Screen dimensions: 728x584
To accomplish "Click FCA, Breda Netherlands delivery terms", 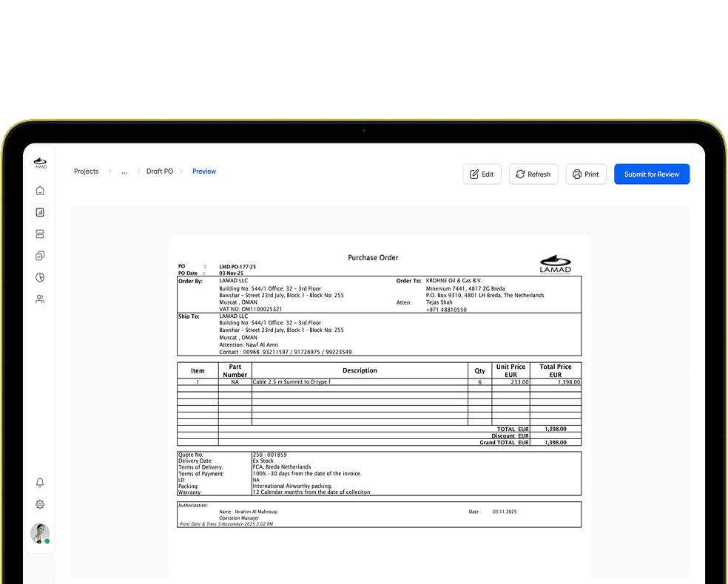I will pyautogui.click(x=282, y=467).
